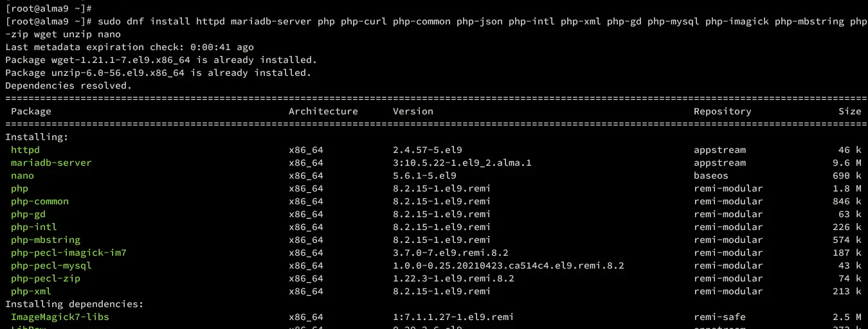This screenshot has height=329, width=868.
Task: Click the php-xml package name
Action: (31, 291)
